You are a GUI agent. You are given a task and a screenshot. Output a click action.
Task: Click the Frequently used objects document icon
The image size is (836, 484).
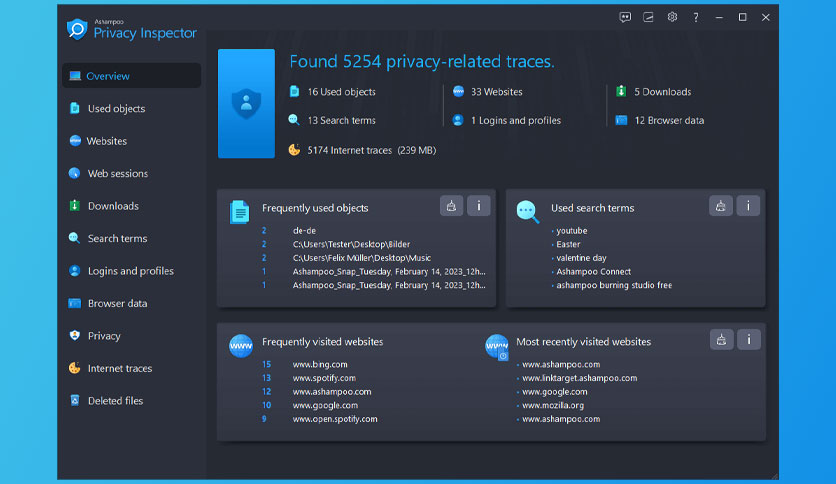[239, 212]
